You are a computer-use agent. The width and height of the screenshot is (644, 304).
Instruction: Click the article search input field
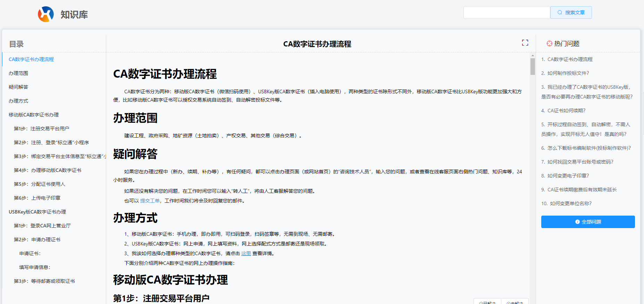(507, 12)
